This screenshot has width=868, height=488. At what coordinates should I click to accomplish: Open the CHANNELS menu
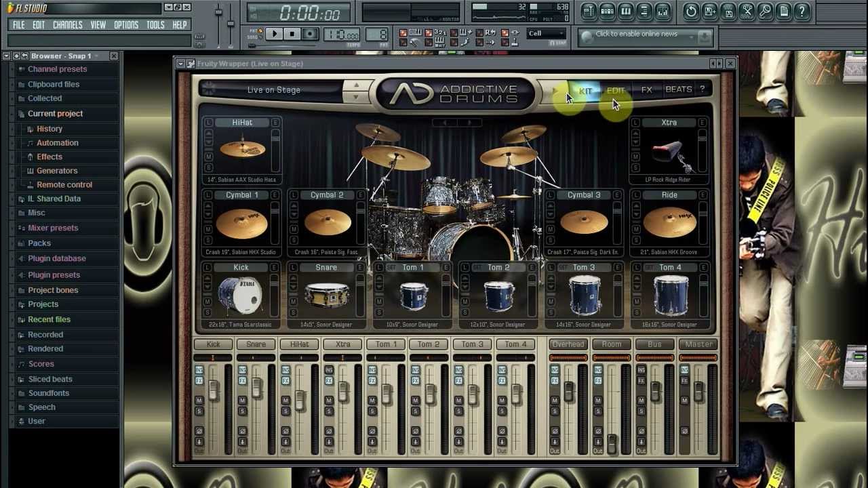(x=67, y=25)
